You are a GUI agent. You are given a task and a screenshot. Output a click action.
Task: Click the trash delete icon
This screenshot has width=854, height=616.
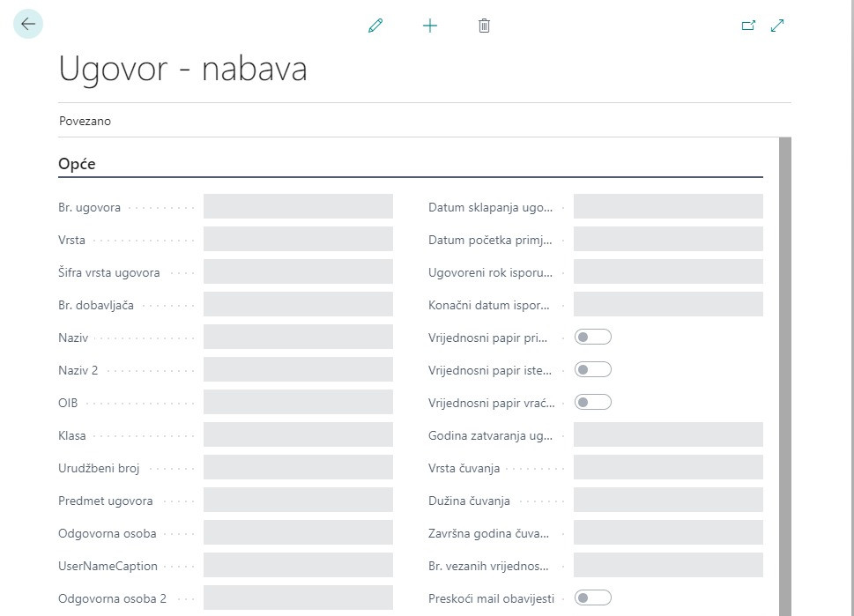click(x=484, y=26)
